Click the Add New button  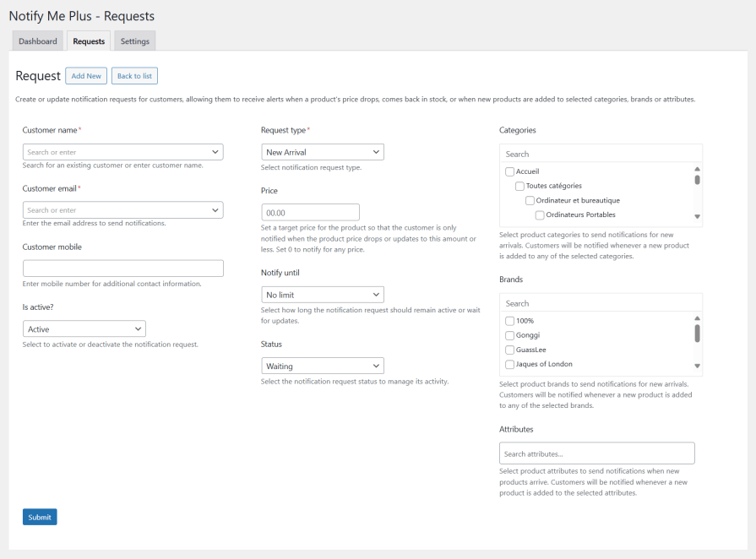pos(86,76)
